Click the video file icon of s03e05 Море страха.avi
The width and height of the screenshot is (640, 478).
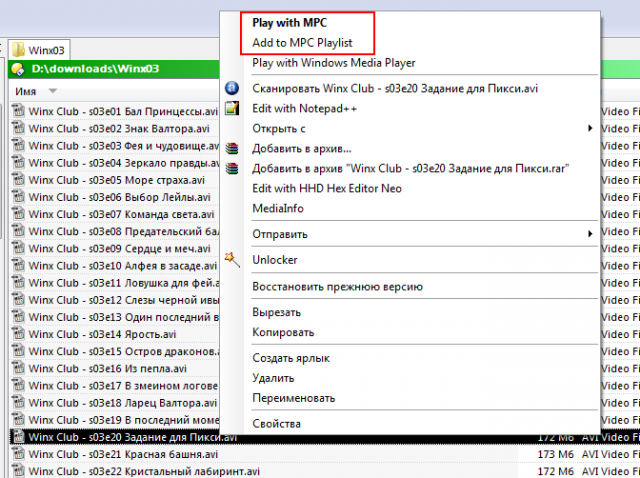click(x=18, y=180)
